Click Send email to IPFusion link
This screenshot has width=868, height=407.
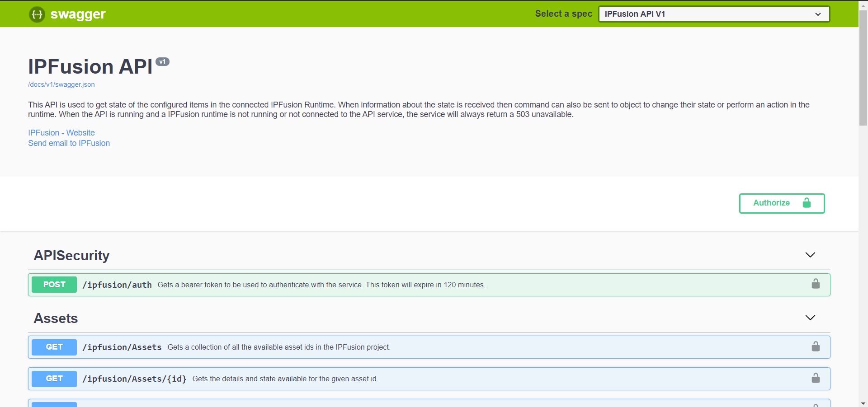[x=69, y=143]
